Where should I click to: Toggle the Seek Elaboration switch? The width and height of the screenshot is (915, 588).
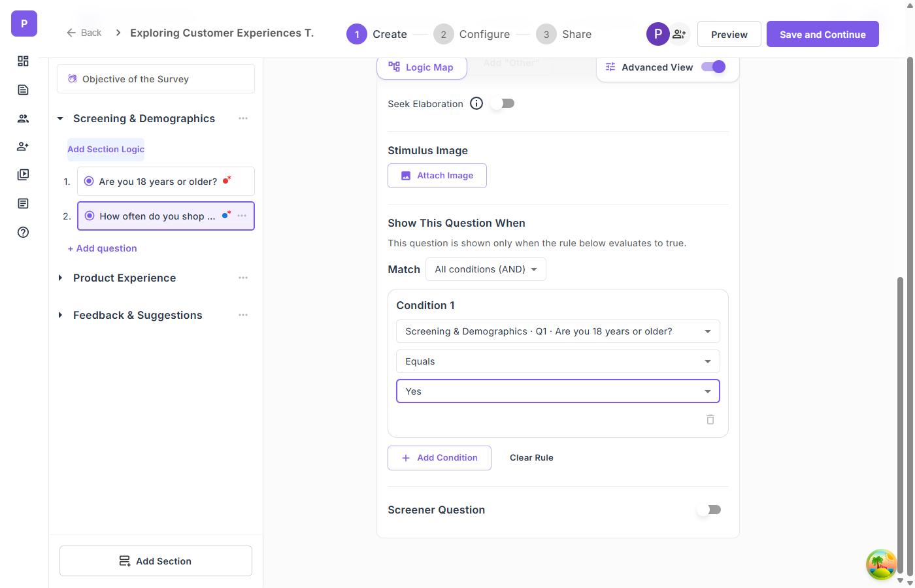tap(503, 103)
